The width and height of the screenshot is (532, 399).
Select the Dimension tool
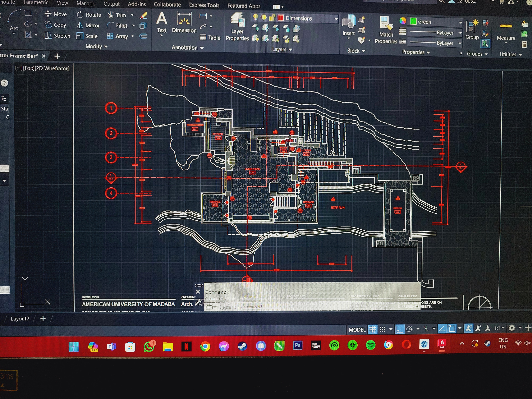click(x=184, y=23)
